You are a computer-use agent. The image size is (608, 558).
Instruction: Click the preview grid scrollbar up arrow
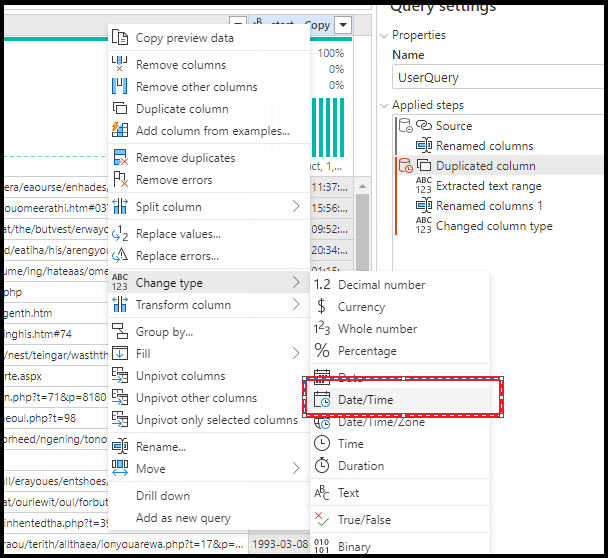pyautogui.click(x=362, y=187)
